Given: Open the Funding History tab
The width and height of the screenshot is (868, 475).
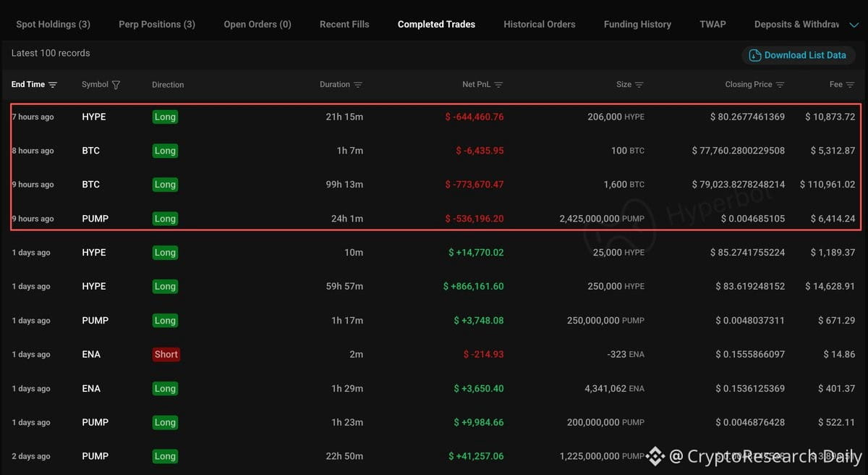Looking at the screenshot, I should coord(637,24).
